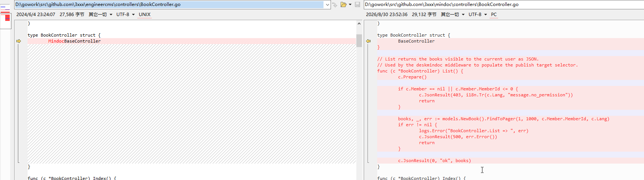Open right pane 其它一切 file format dropdown
This screenshot has width=644, height=180.
click(453, 15)
